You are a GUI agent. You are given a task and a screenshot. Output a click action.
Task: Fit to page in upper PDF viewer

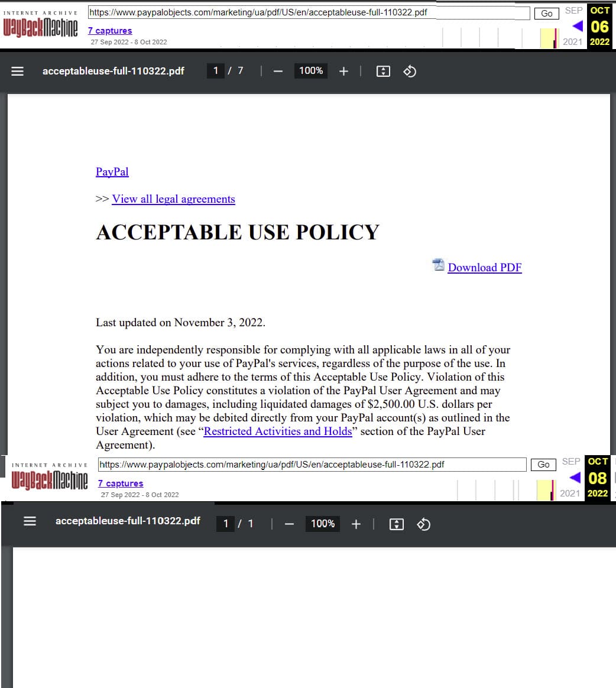click(383, 71)
